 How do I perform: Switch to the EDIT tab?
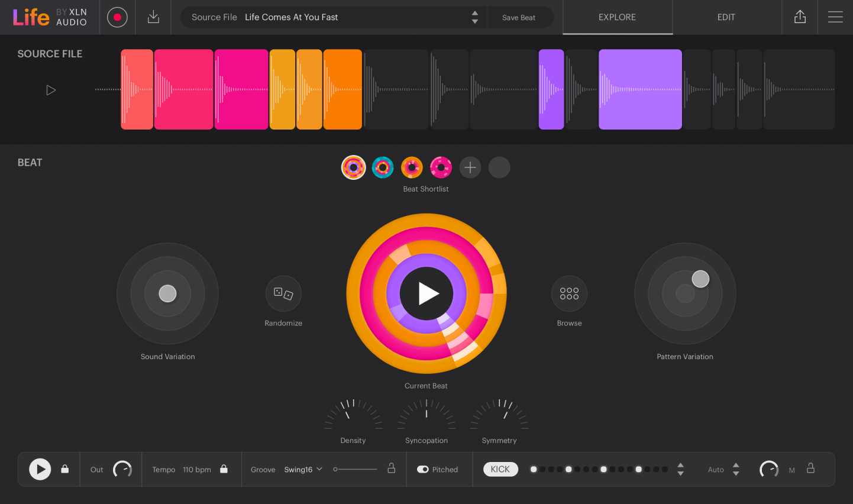[726, 17]
